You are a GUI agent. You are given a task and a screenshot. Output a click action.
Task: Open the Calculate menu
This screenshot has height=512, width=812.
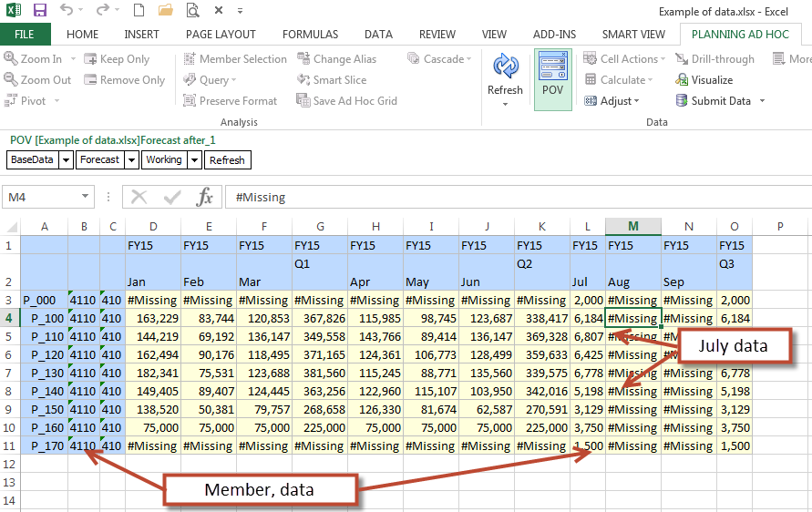click(x=618, y=80)
